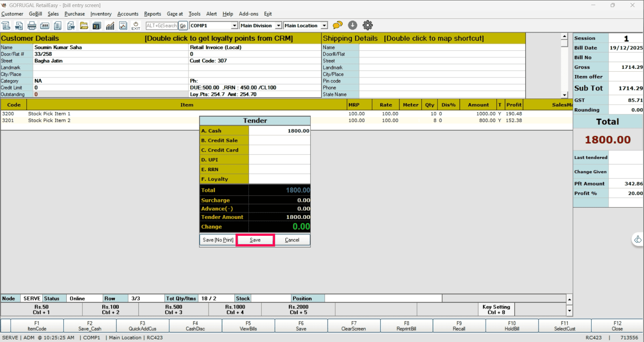Screen dimensions: 644x342
Task: Open the settings gear icon
Action: click(368, 25)
